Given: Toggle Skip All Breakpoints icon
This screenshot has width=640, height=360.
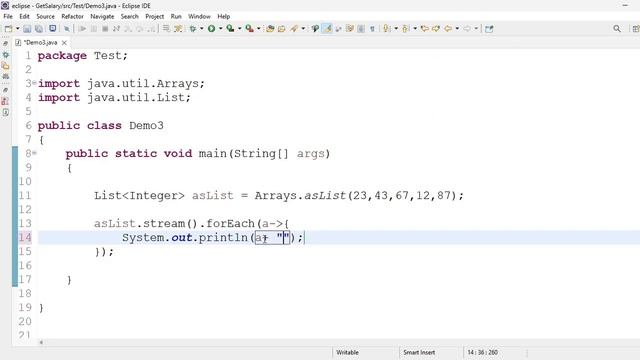Looking at the screenshot, I should point(67,29).
